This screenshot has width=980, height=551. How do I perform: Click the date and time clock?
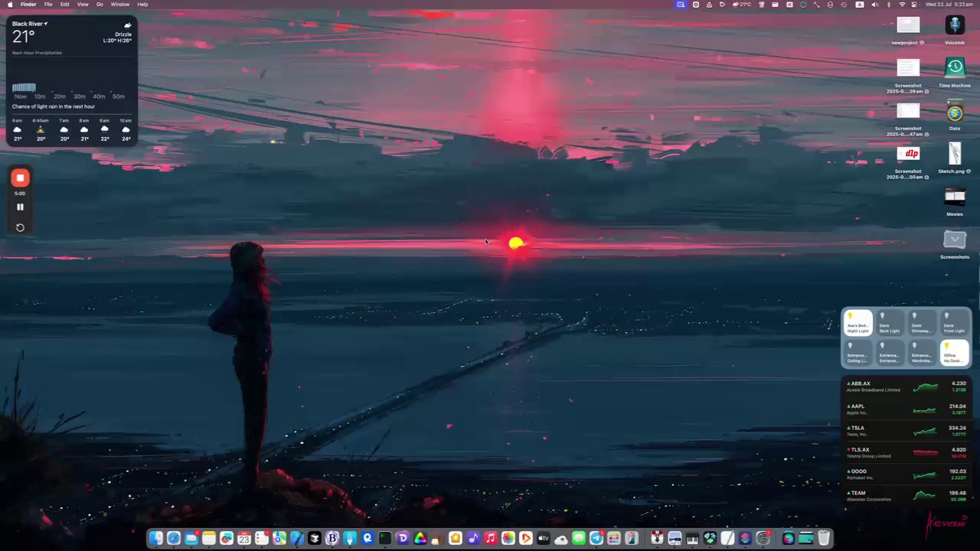[949, 5]
